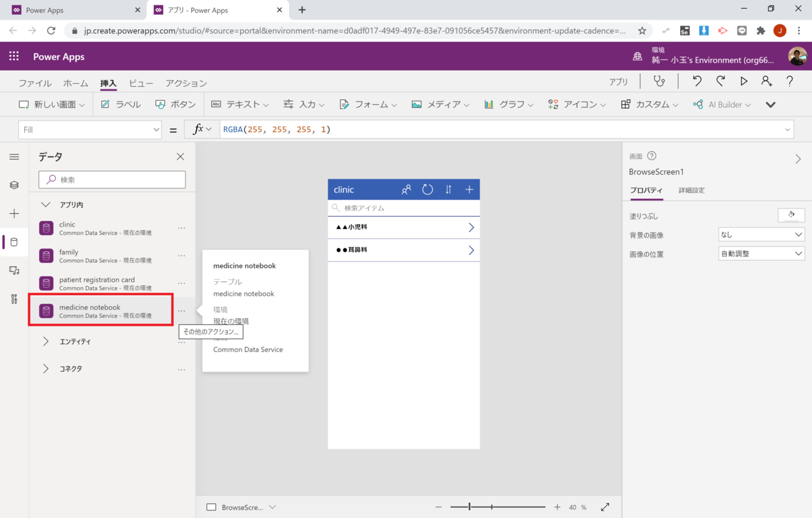This screenshot has width=812, height=518.
Task: Open the Power Apps waffle app launcher
Action: (14, 56)
